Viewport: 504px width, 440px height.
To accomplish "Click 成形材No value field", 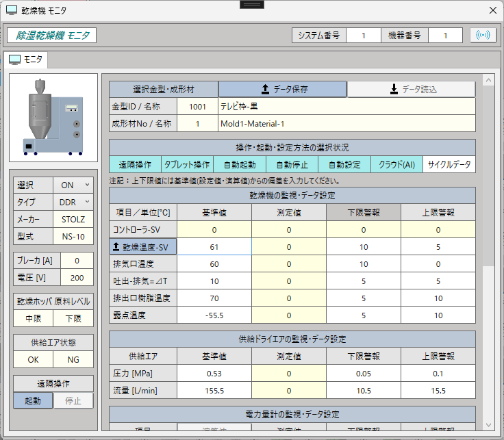I will tap(197, 124).
